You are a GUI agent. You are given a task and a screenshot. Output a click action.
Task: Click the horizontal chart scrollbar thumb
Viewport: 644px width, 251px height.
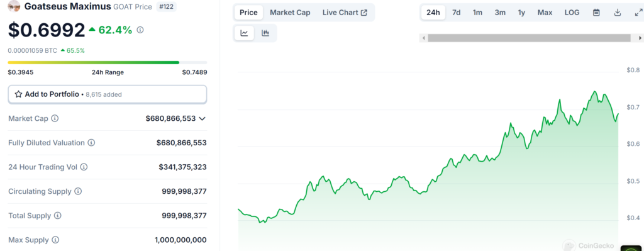[529, 38]
